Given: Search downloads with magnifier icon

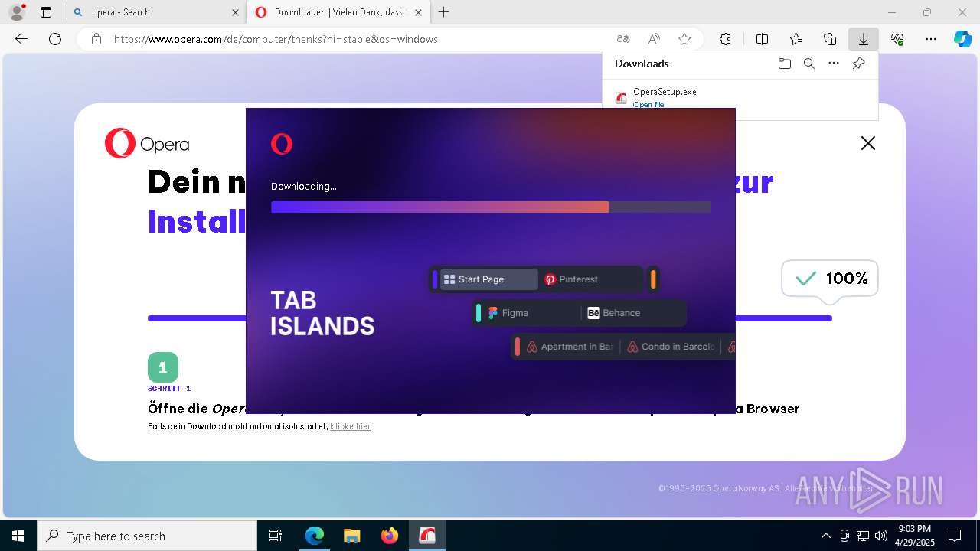Looking at the screenshot, I should (x=808, y=64).
